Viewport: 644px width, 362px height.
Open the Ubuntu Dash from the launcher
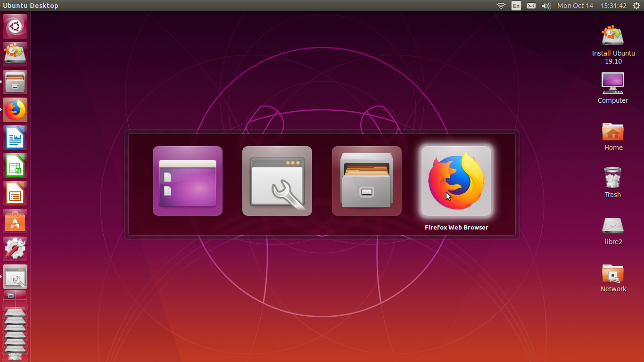point(15,26)
